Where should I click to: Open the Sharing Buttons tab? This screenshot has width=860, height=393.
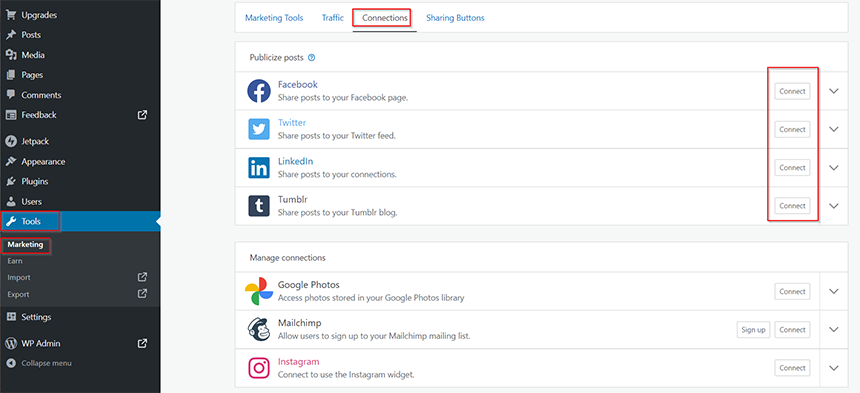(x=455, y=18)
